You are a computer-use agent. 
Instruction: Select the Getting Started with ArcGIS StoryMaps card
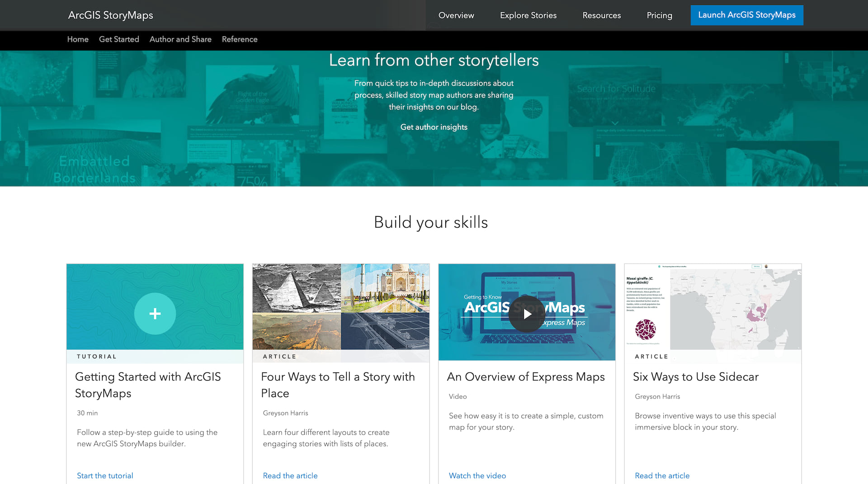click(155, 384)
